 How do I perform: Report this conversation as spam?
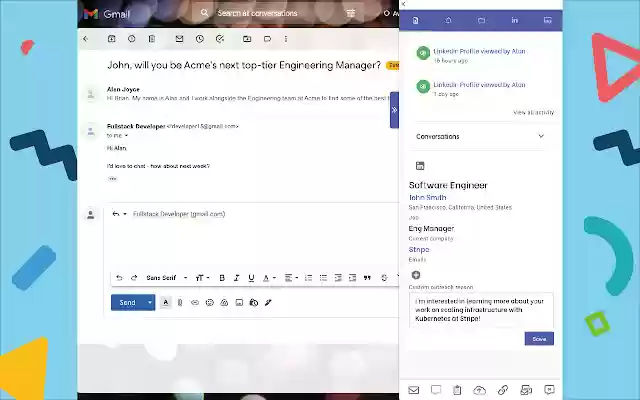(131, 39)
